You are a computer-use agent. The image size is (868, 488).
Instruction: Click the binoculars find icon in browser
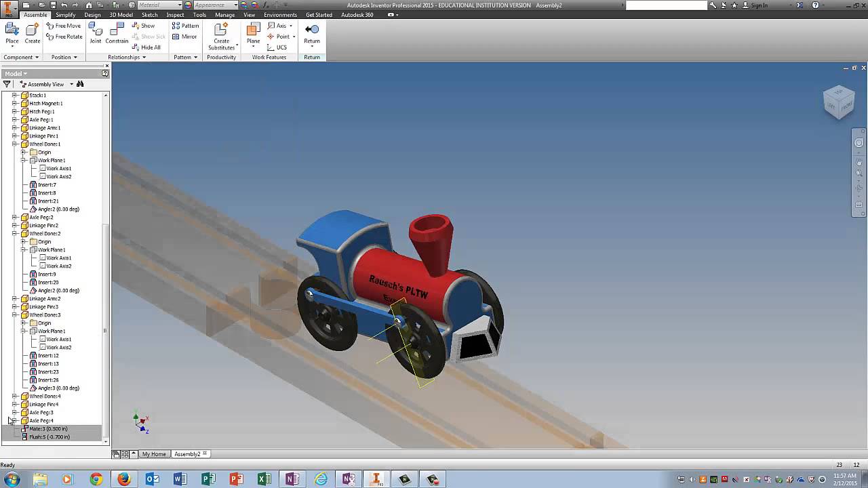(x=80, y=84)
